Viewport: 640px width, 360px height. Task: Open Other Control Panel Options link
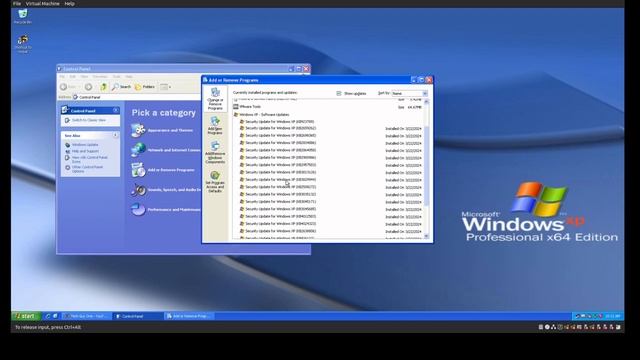pyautogui.click(x=87, y=169)
